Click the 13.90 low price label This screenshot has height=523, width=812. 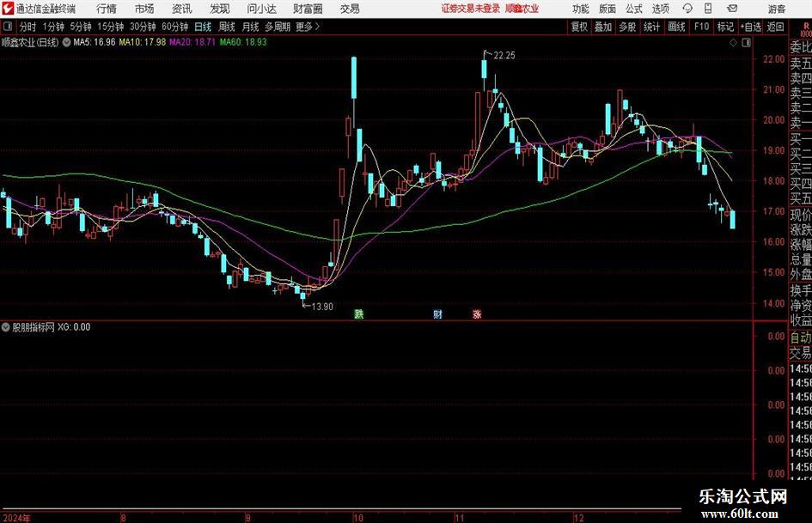pos(322,307)
